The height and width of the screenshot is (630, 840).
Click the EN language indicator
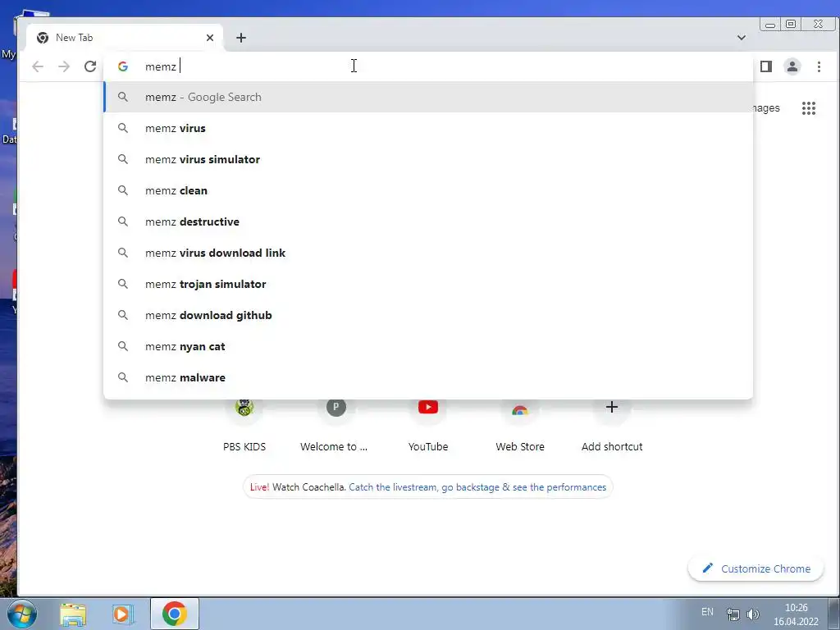[x=707, y=612]
